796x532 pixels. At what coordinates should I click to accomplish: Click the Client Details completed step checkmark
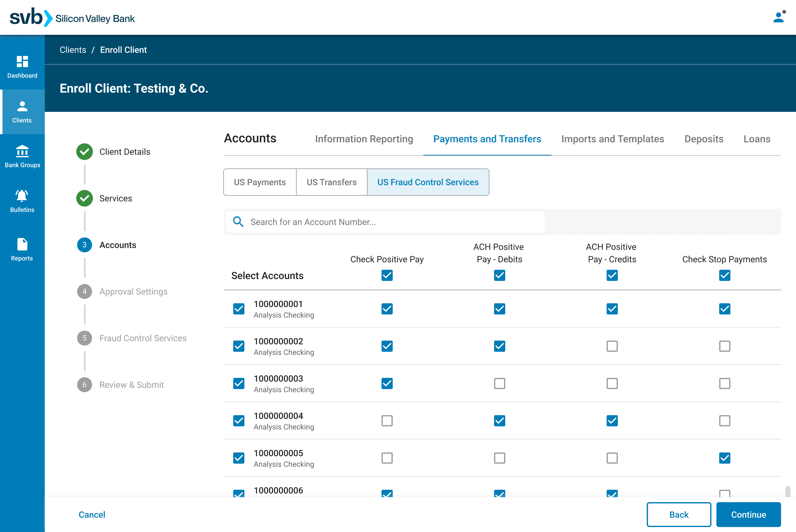85,152
